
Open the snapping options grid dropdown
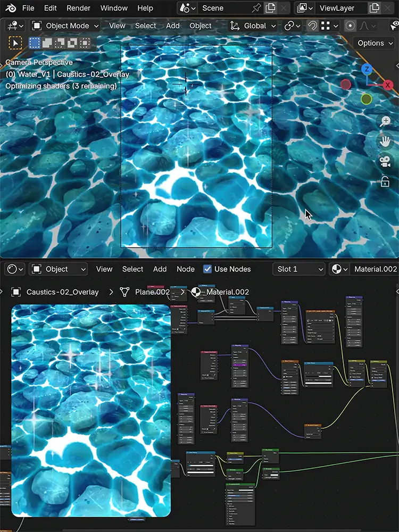point(330,26)
